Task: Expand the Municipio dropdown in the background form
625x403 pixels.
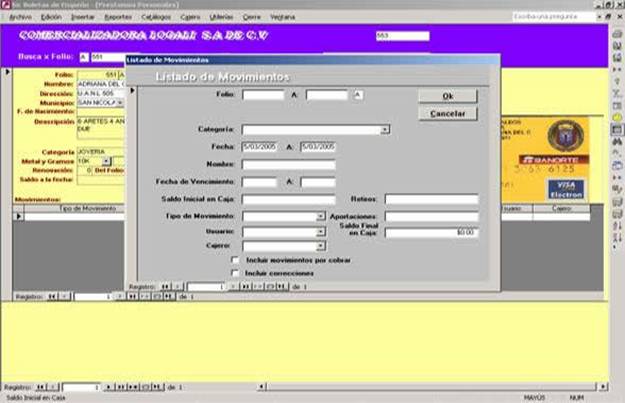Action: pos(120,103)
